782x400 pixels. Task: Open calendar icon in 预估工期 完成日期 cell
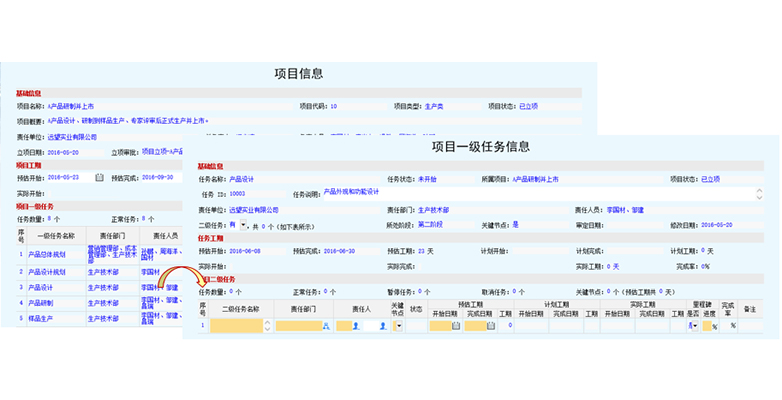click(x=492, y=326)
